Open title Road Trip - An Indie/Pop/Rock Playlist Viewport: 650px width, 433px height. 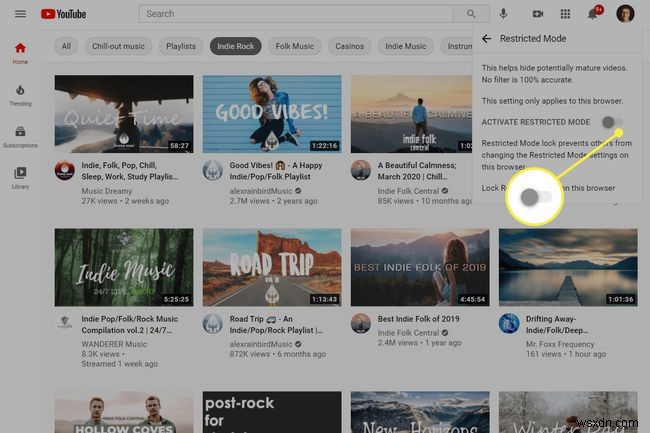coord(276,324)
